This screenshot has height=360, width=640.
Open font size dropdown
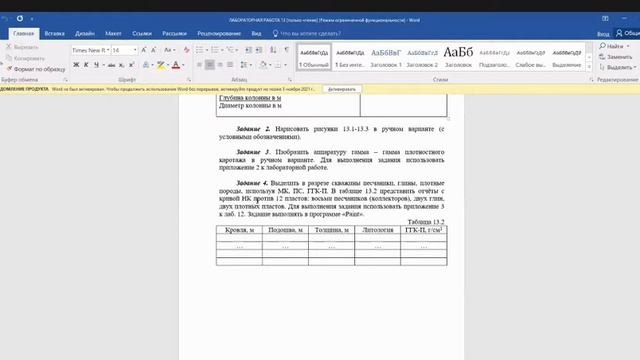pos(135,50)
